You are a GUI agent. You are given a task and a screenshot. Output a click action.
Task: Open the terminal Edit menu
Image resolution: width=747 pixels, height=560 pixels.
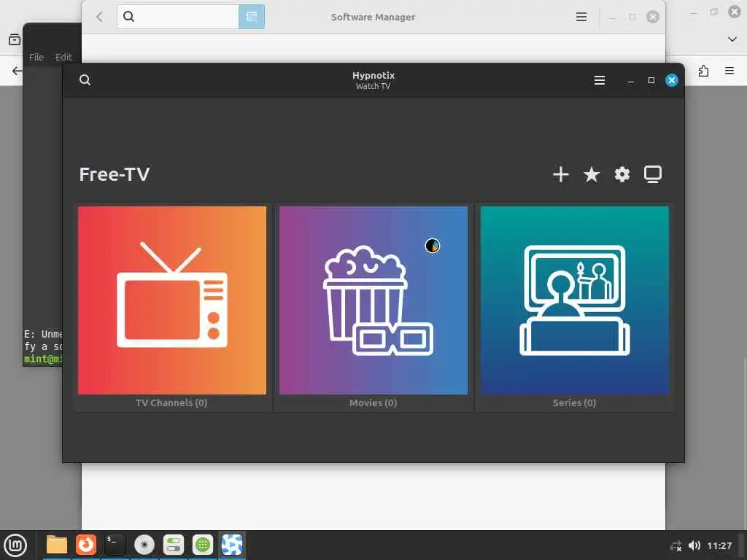[63, 57]
